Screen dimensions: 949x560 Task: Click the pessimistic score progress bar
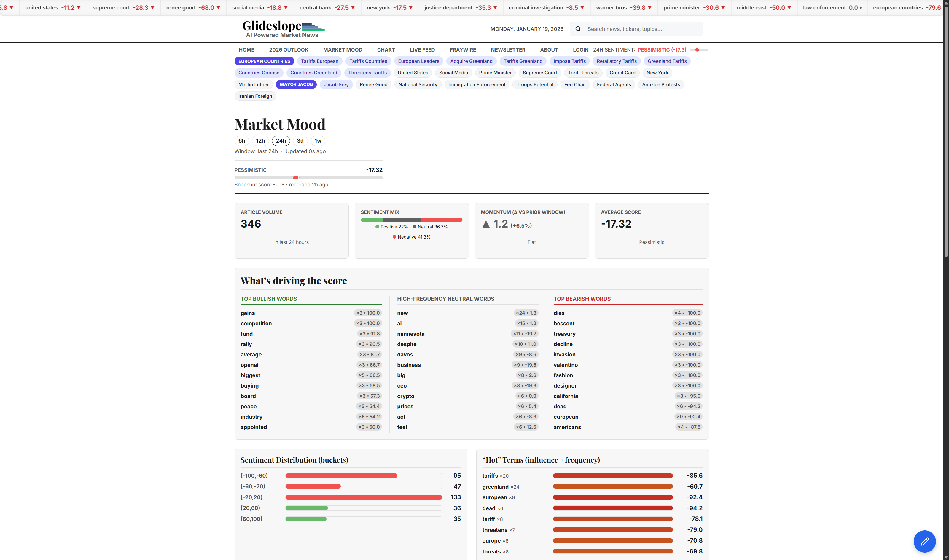tap(308, 178)
